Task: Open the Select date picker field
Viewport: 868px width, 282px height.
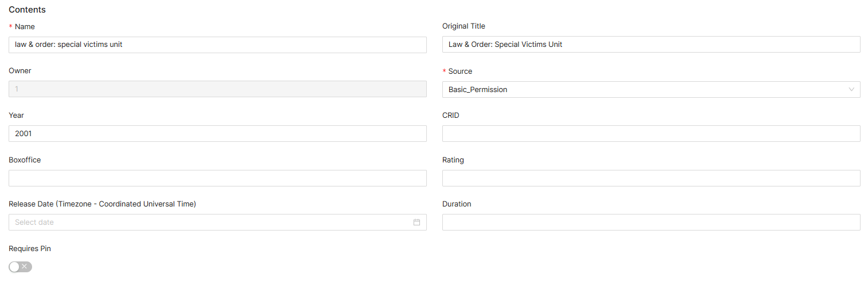Action: [212, 222]
